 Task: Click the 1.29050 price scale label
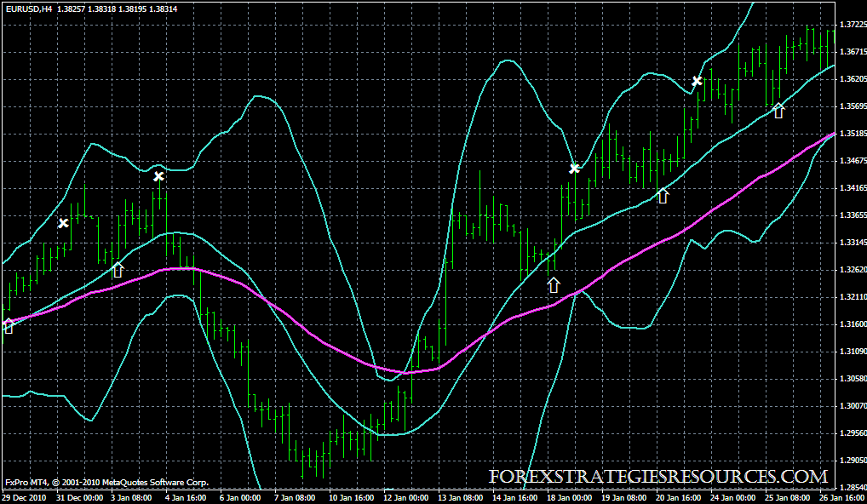tap(852, 461)
